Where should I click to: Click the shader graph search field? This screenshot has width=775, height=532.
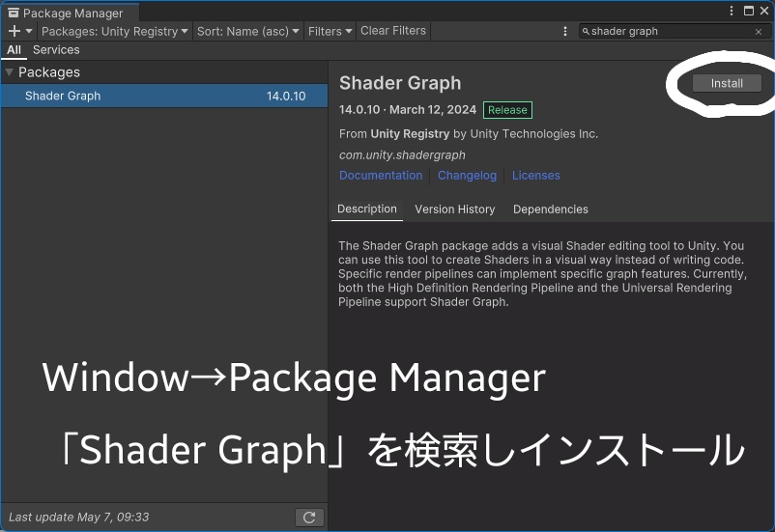[x=673, y=31]
